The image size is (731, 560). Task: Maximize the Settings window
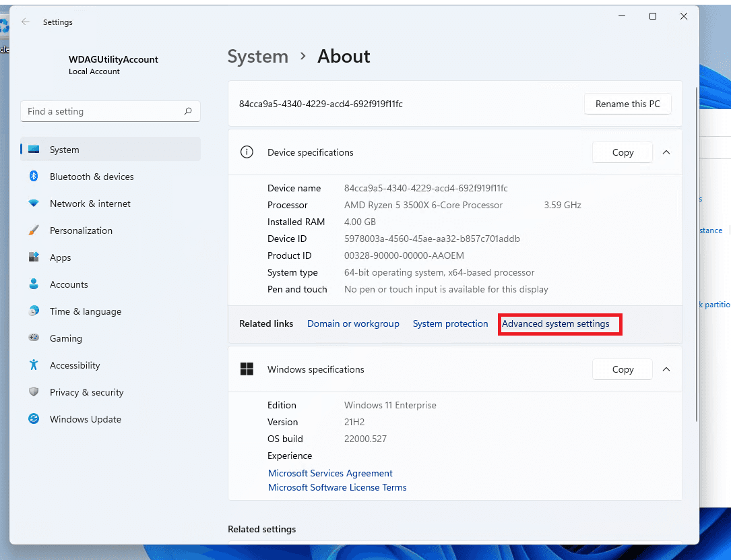pos(653,16)
